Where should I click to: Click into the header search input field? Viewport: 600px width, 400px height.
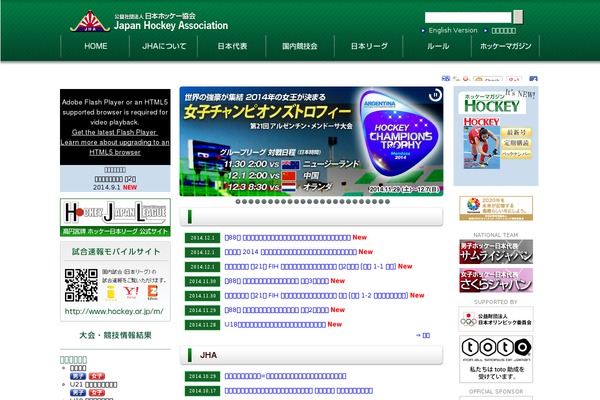[468, 18]
